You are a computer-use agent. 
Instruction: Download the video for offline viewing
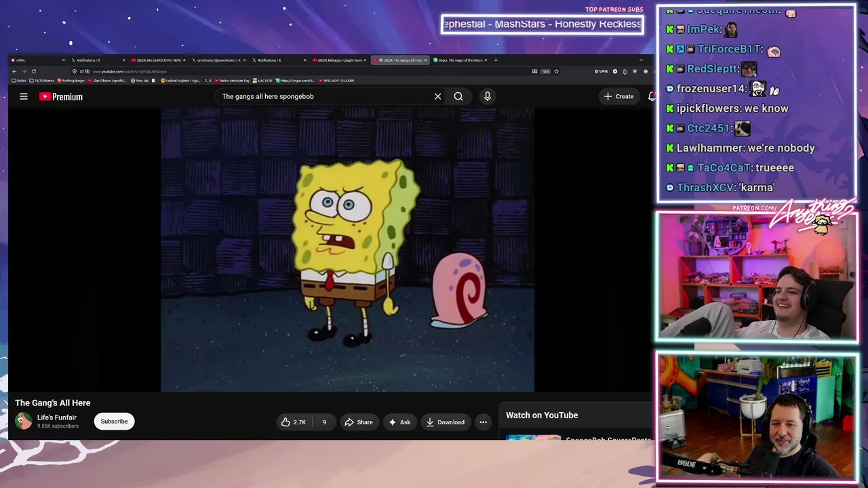[445, 422]
